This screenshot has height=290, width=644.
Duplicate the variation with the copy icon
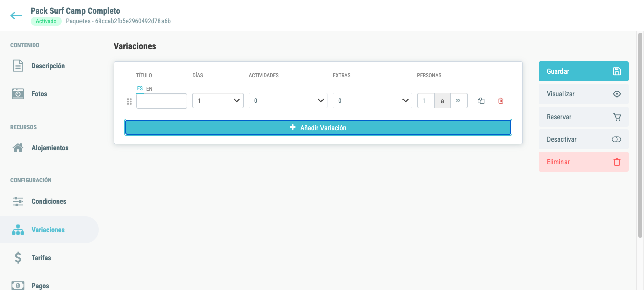coord(481,101)
